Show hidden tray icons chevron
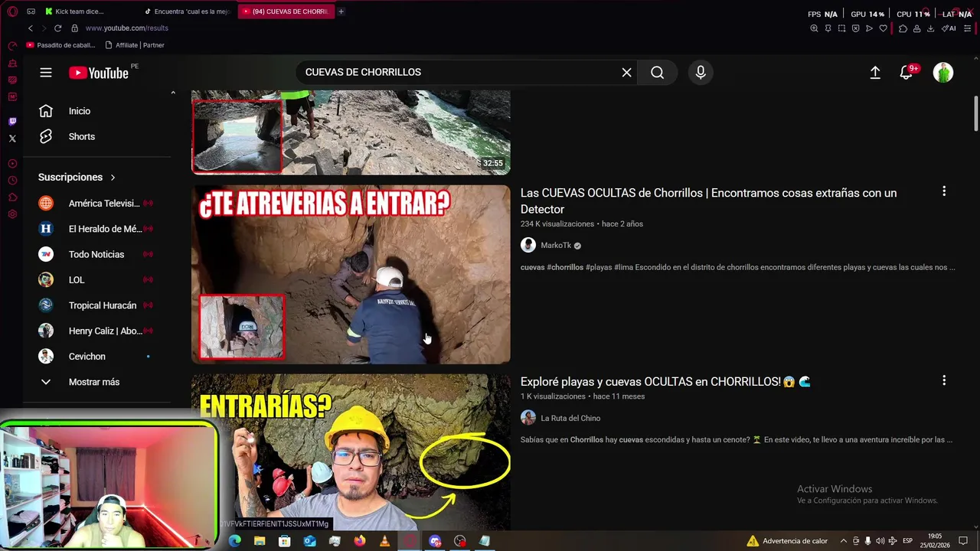The height and width of the screenshot is (551, 980). click(x=844, y=541)
